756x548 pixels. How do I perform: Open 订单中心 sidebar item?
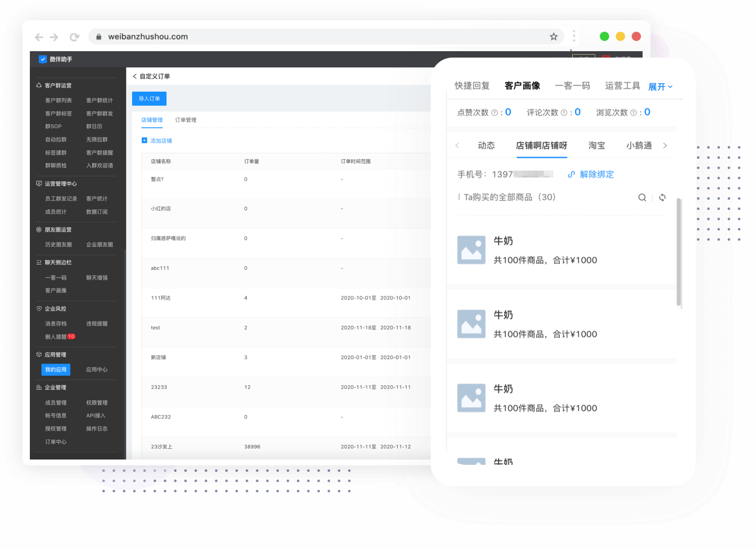(x=55, y=442)
